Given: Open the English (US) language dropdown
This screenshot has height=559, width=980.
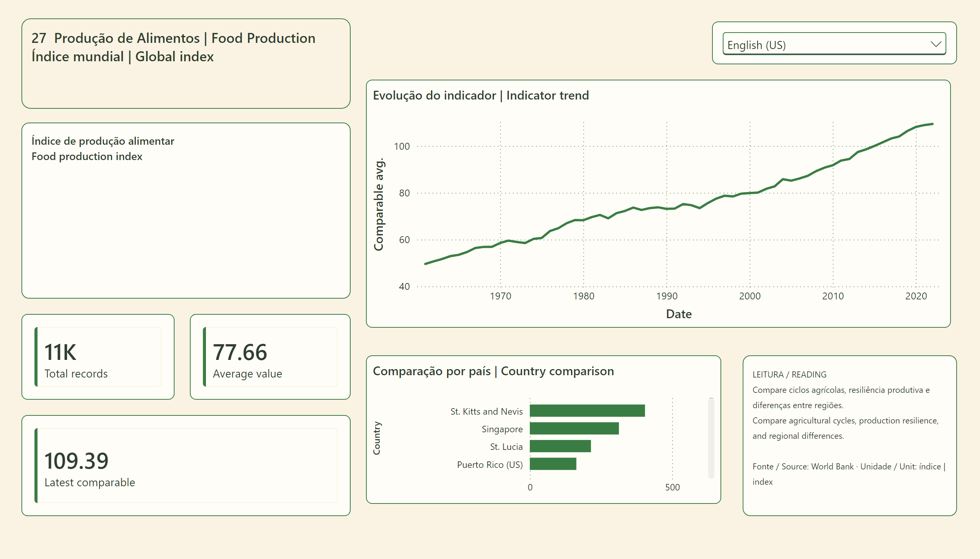Looking at the screenshot, I should point(834,44).
